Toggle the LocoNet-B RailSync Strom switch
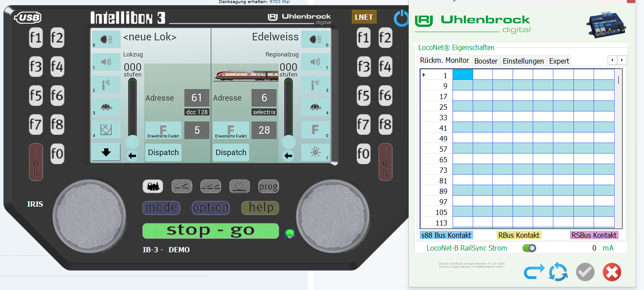Image resolution: width=644 pixels, height=290 pixels. point(529,248)
